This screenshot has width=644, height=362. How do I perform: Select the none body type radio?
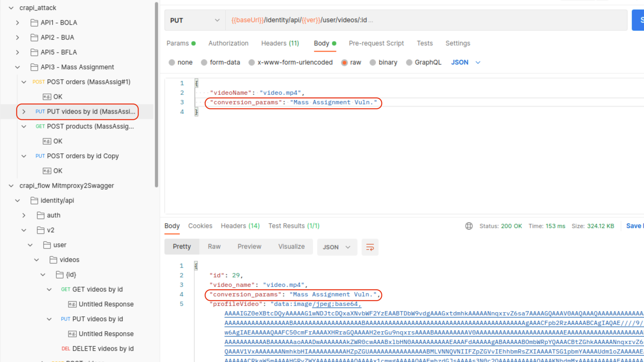coord(172,62)
